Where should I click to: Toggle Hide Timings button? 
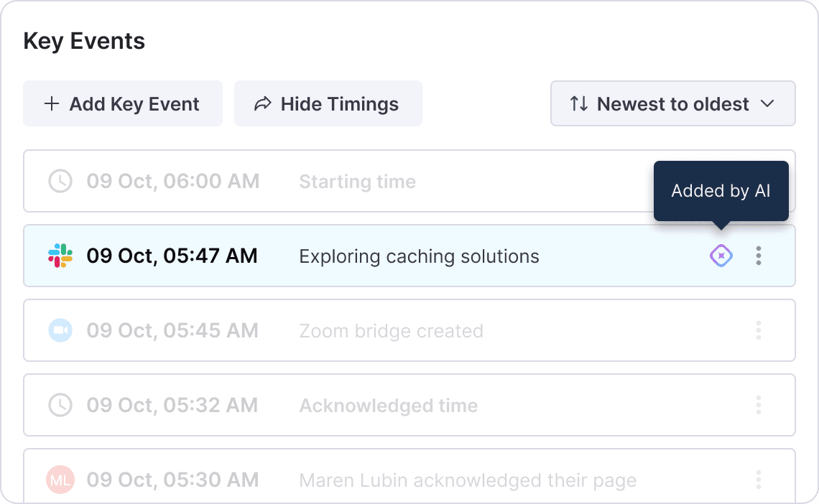point(328,103)
